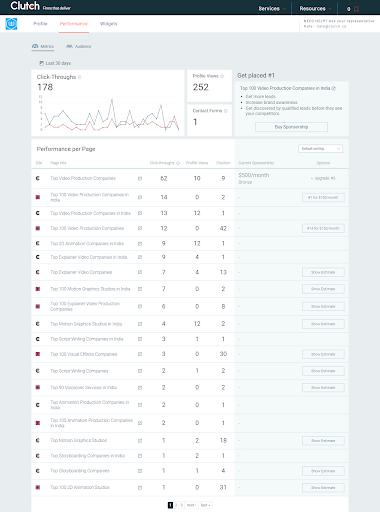Open external link for Top Script Writing Companies in India
This screenshot has height=512, width=380.
pos(140,339)
